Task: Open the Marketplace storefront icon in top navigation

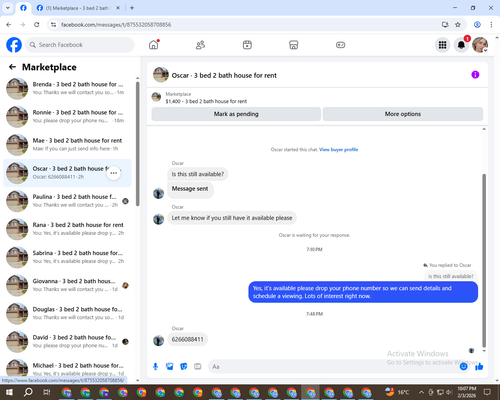Action: [x=294, y=45]
